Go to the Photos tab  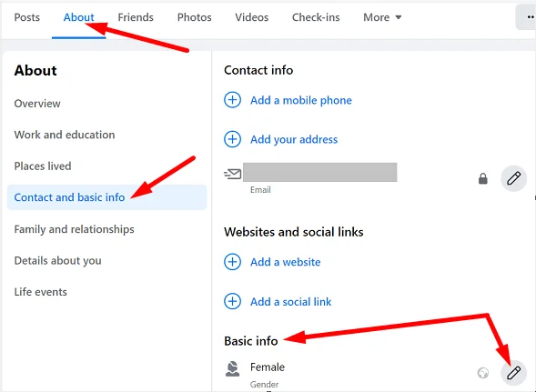[x=194, y=17]
